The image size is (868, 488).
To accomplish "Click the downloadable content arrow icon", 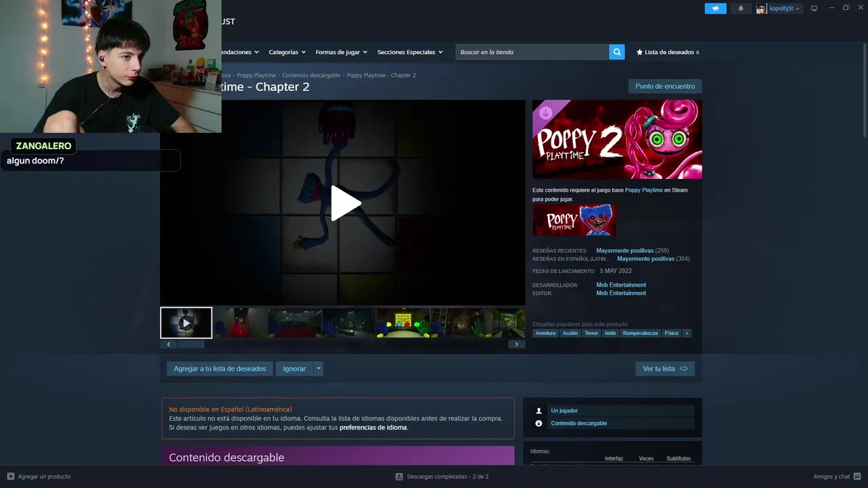I will click(x=539, y=424).
